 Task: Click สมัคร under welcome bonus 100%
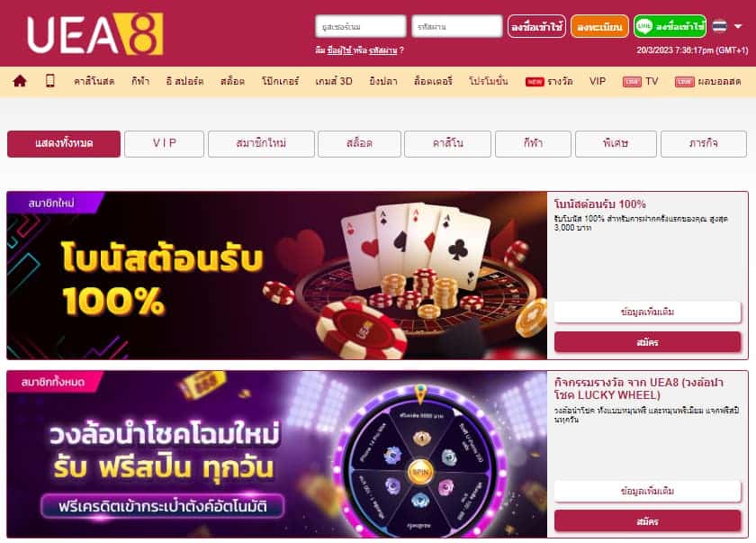647,342
